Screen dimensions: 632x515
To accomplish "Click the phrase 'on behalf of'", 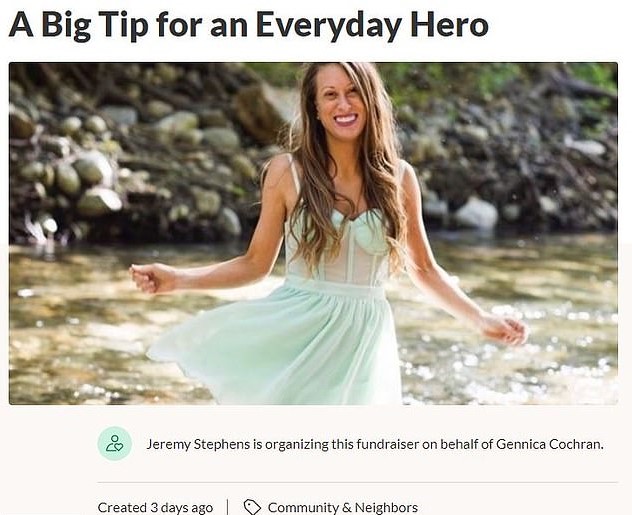I will coord(457,444).
